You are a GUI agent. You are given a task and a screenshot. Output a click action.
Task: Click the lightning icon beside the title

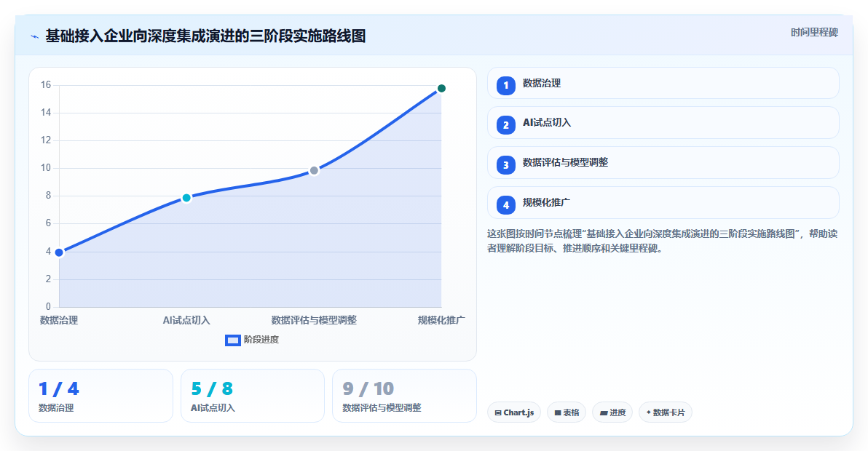(35, 37)
